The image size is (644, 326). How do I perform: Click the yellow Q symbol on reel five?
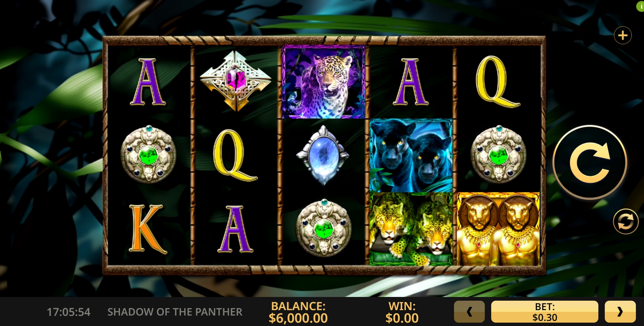pos(498,82)
